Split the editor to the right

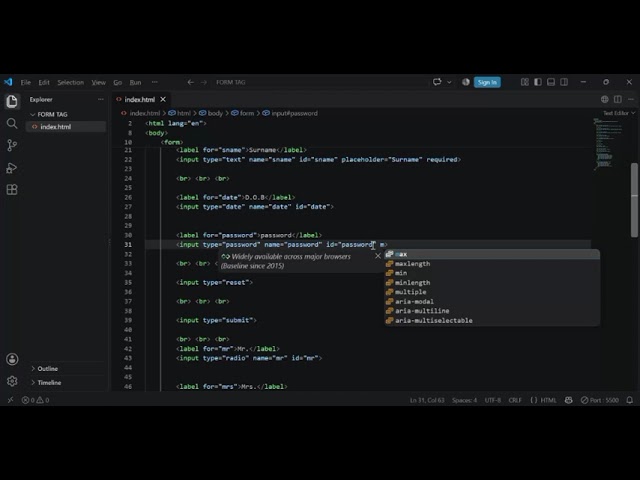tap(618, 99)
